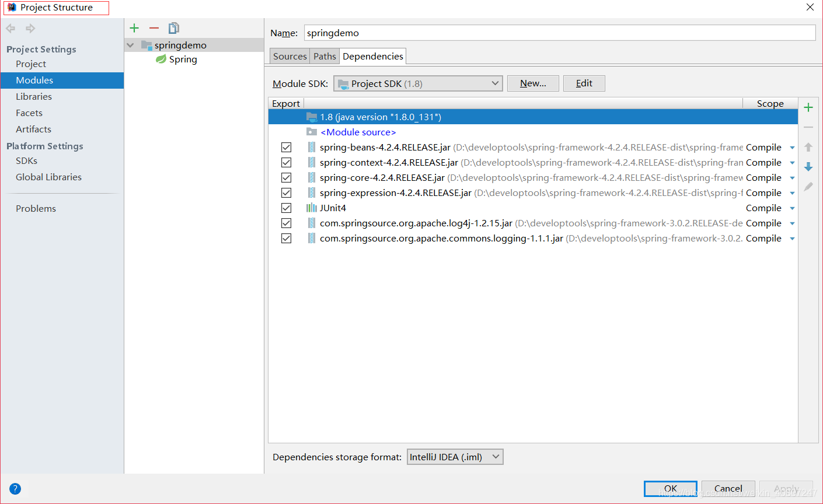
Task: Open help with question mark icon
Action: point(15,489)
